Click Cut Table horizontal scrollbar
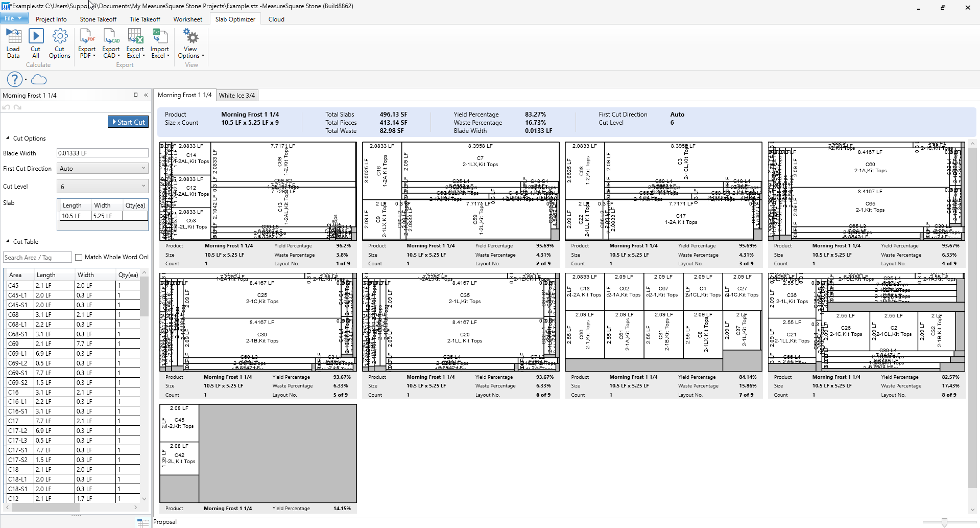 click(x=71, y=508)
